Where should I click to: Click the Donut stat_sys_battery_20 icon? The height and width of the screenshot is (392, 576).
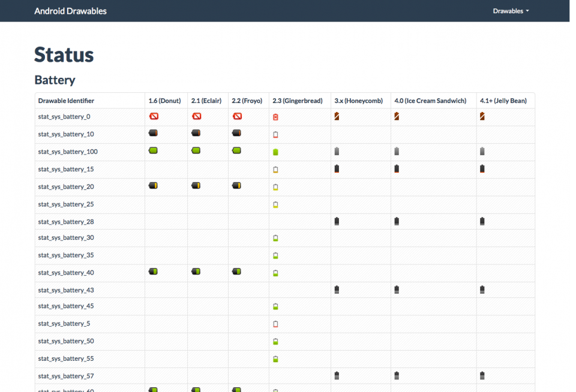[153, 186]
